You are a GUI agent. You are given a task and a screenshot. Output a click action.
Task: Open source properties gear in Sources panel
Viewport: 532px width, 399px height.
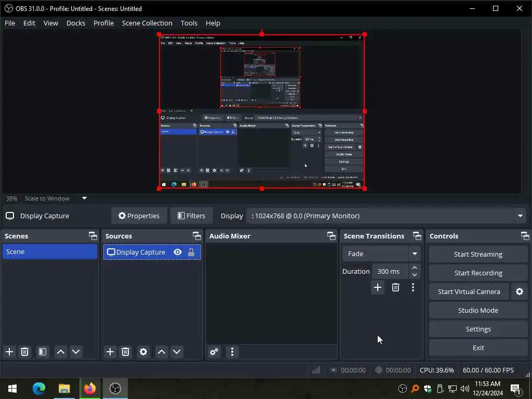pos(143,352)
